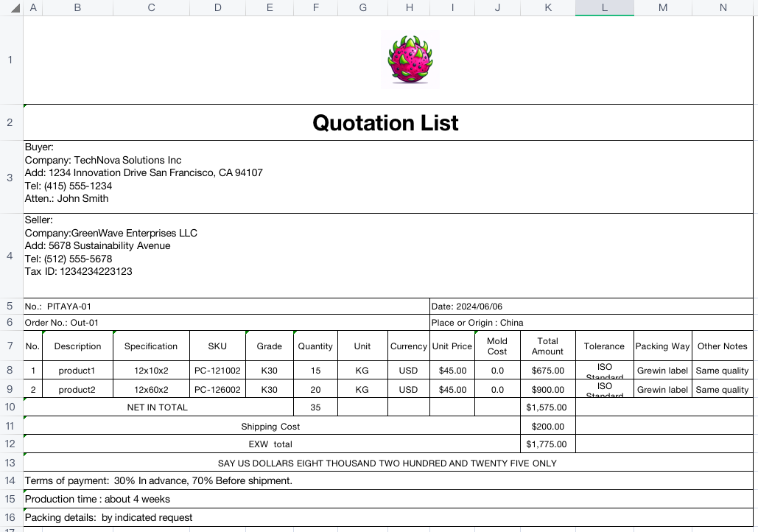The image size is (758, 532).
Task: Select the 'PC-121002' SKU cell
Action: 217,371
